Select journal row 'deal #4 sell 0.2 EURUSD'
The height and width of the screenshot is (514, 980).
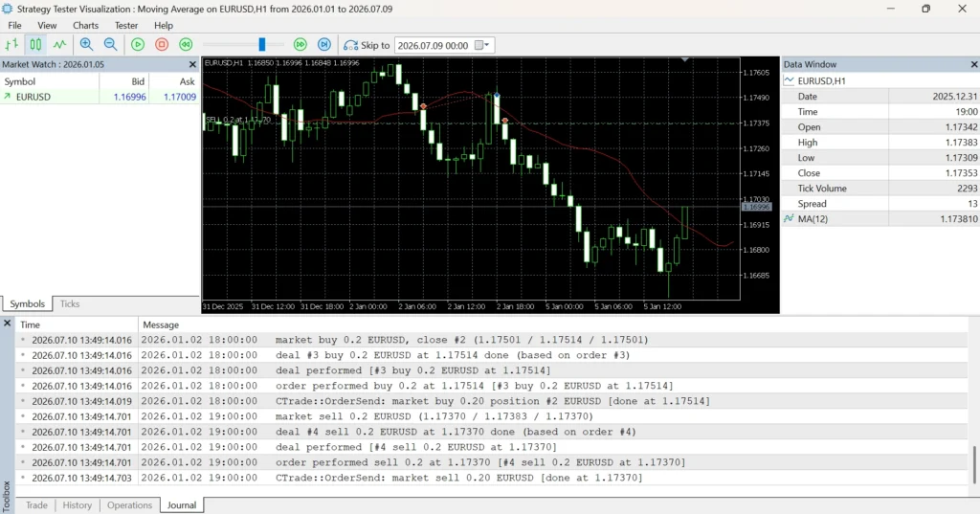[x=491, y=432]
